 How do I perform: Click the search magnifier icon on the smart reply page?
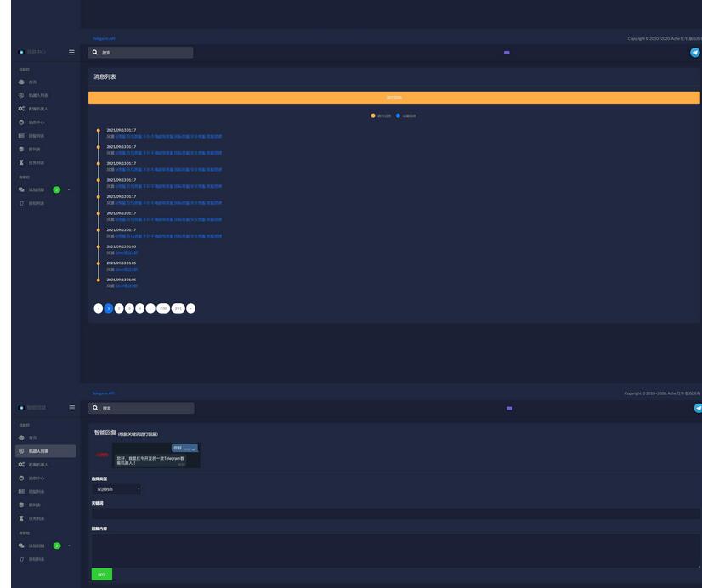point(96,408)
